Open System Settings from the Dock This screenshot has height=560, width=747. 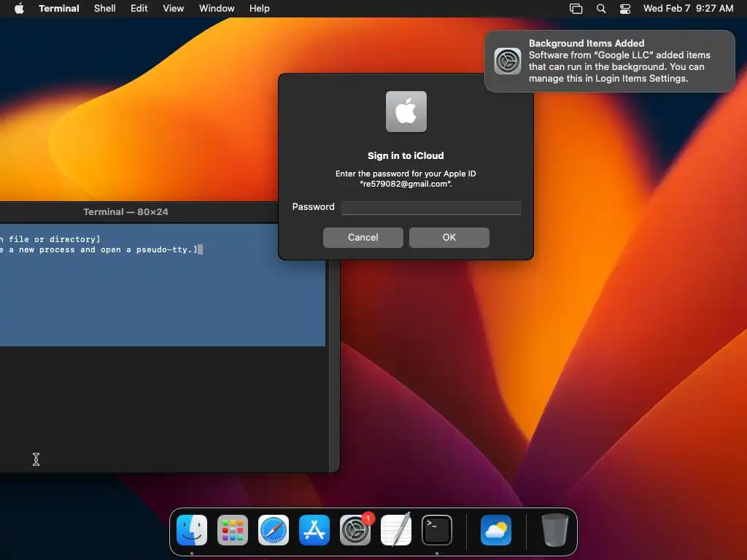355,530
